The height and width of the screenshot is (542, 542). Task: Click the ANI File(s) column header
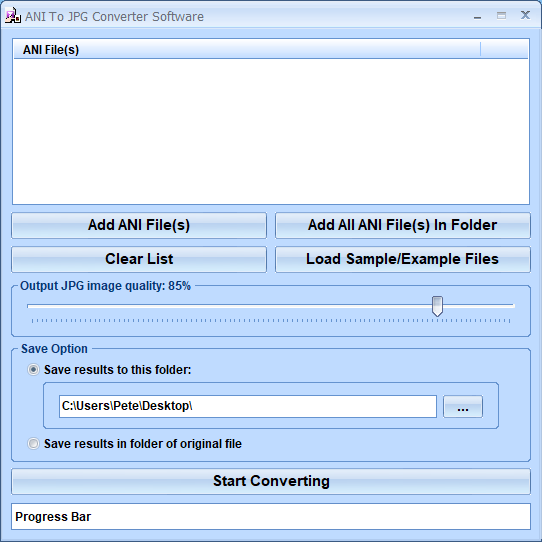pos(247,49)
